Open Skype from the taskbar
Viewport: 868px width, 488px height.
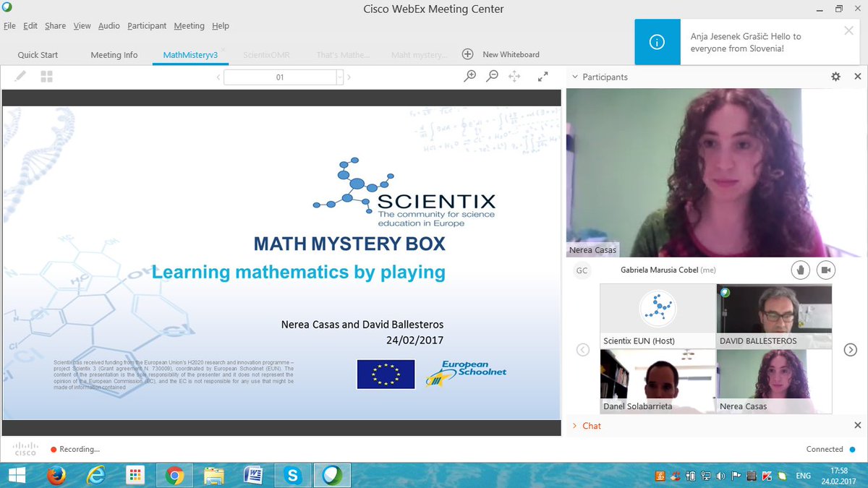(x=292, y=475)
